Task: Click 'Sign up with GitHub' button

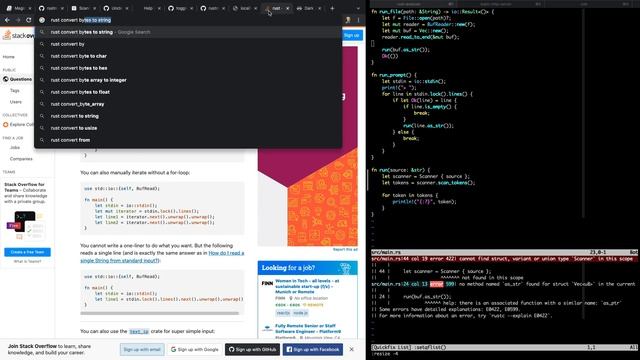Action: tap(252, 349)
